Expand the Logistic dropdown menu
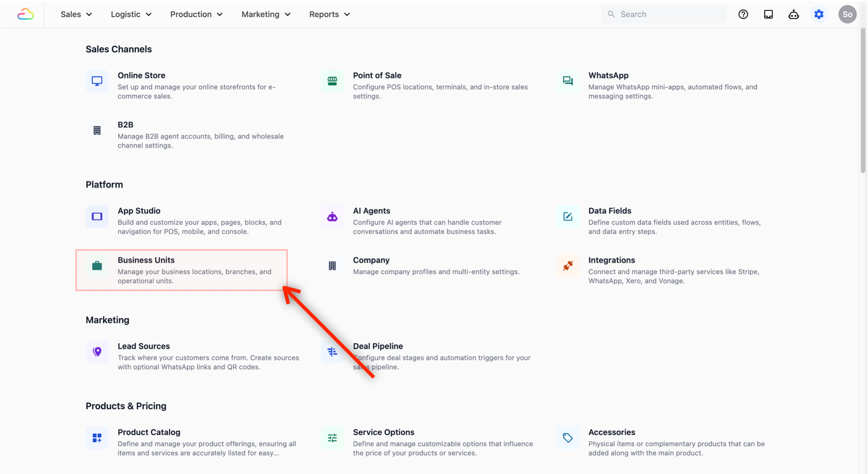 (x=131, y=14)
